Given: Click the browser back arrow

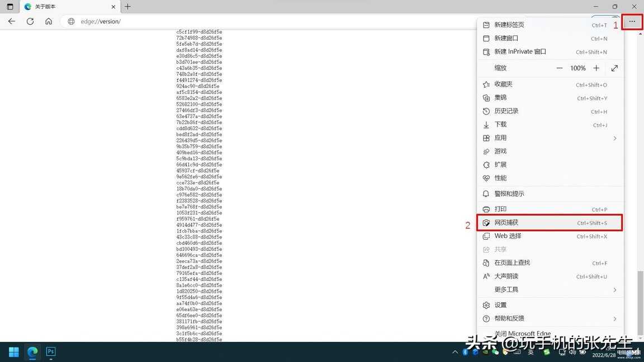Looking at the screenshot, I should 12,21.
